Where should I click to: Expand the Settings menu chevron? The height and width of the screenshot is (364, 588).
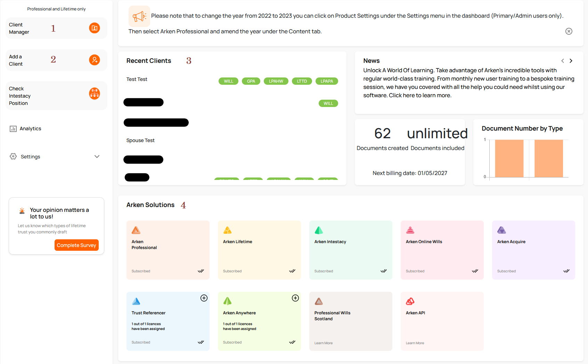[97, 157]
